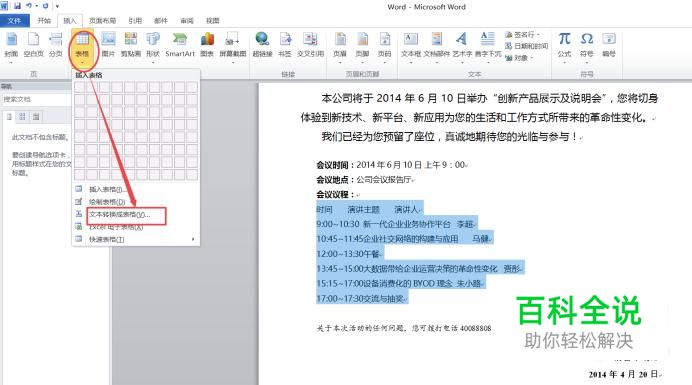692x385 pixels.
Task: Select the Insert (插入) tab
Action: pos(70,21)
